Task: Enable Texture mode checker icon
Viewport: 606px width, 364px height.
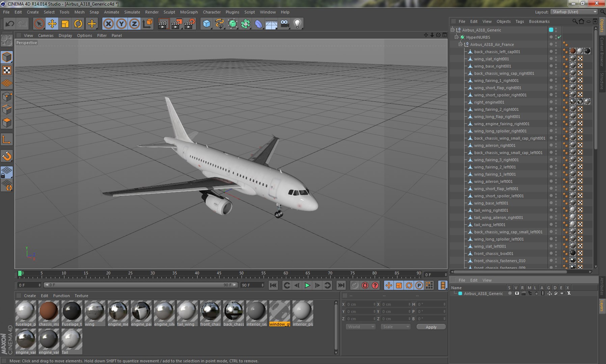Action: click(x=7, y=70)
